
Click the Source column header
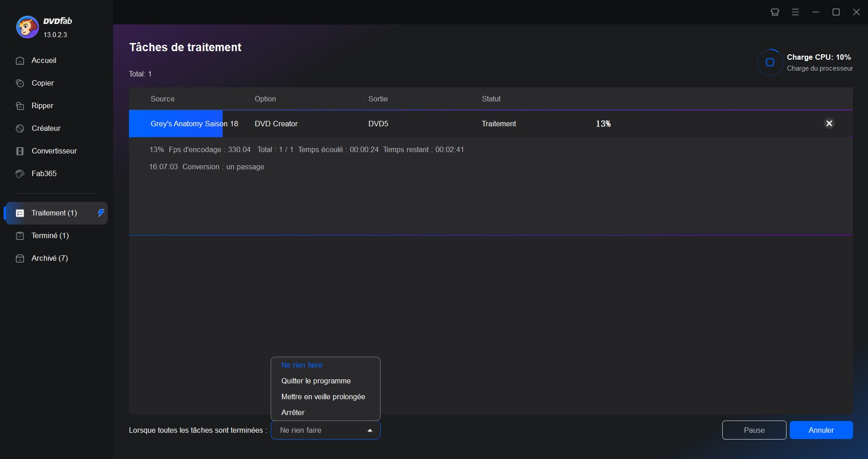pyautogui.click(x=162, y=99)
